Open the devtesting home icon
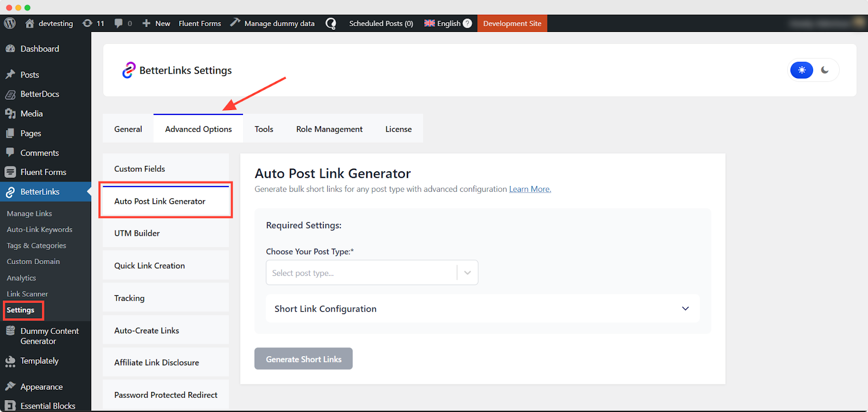 [30, 23]
